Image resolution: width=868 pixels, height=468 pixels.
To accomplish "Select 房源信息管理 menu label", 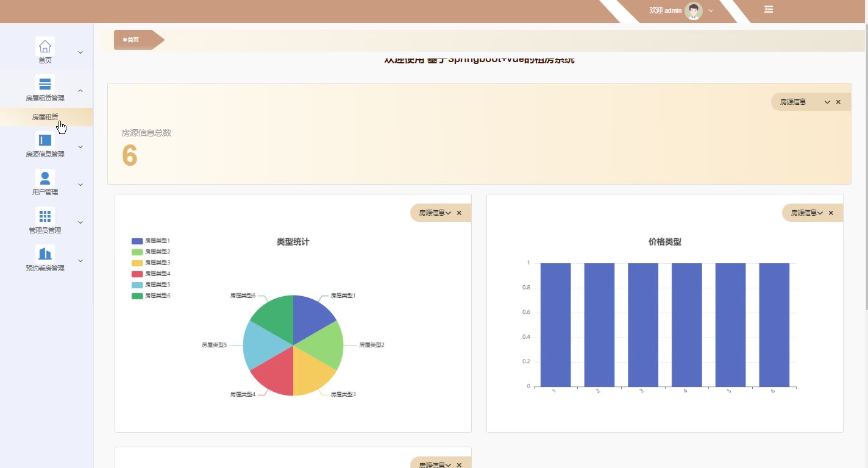I will 45,154.
